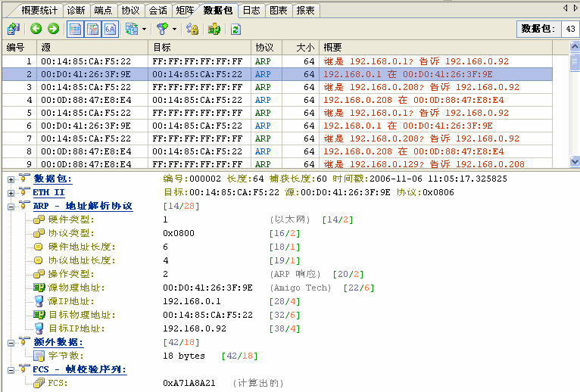Toggle the hex view (6A) button
This screenshot has width=580, height=392.
click(x=111, y=30)
